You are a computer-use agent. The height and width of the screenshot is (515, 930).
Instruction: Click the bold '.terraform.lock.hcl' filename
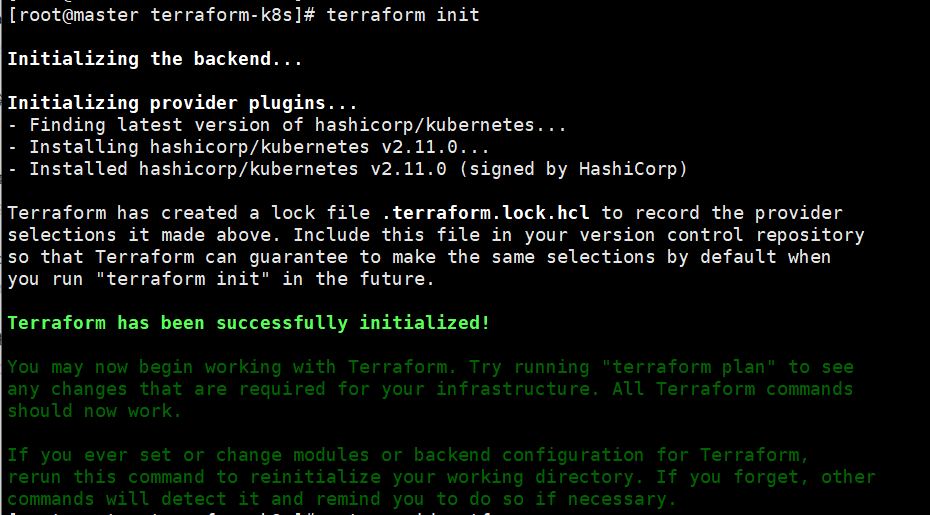[x=486, y=213]
